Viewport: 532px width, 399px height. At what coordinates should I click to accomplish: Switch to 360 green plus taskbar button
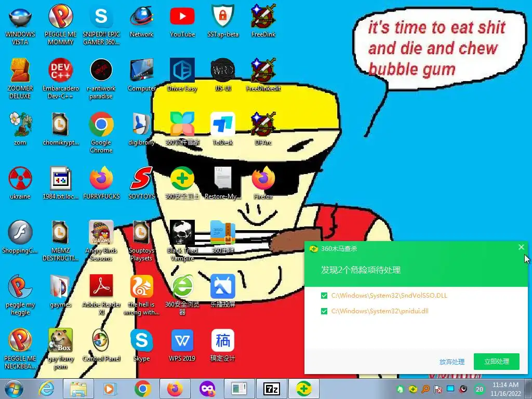(x=303, y=389)
